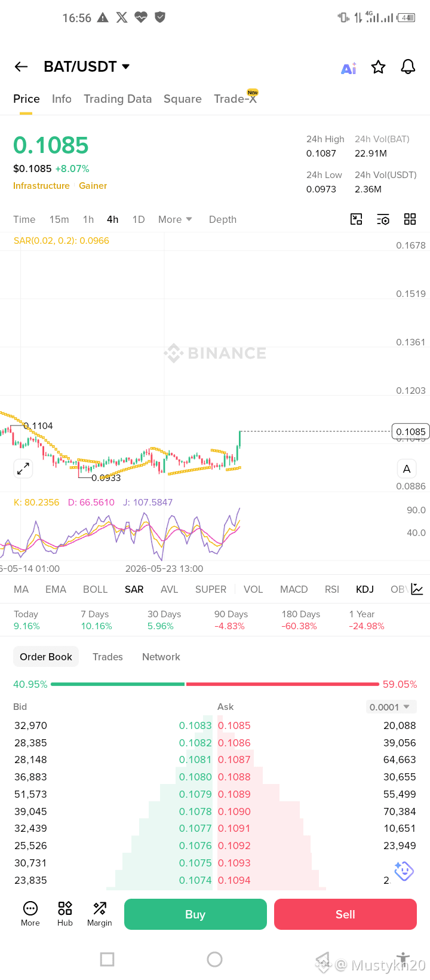430x980 pixels.
Task: Open chart indicator settings icon
Action: (383, 219)
